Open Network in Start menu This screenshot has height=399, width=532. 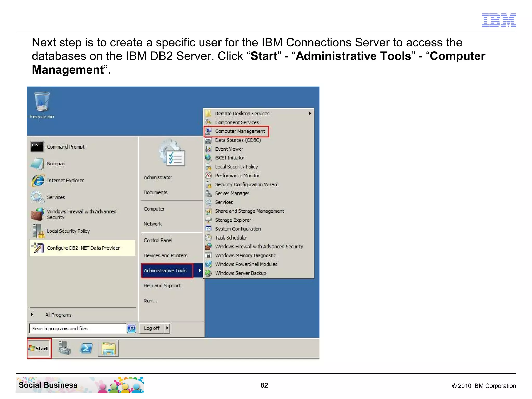[x=153, y=224]
